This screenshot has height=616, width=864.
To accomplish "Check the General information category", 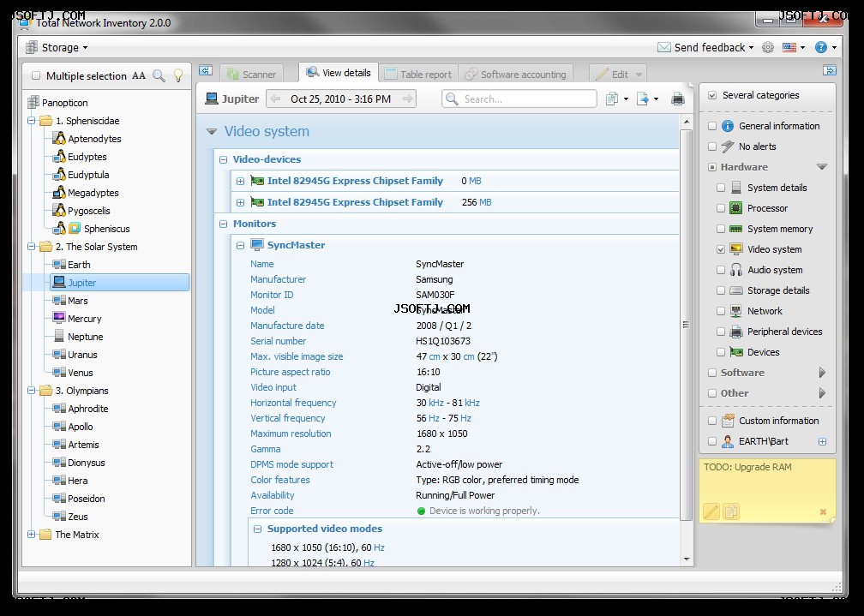I will pyautogui.click(x=712, y=126).
